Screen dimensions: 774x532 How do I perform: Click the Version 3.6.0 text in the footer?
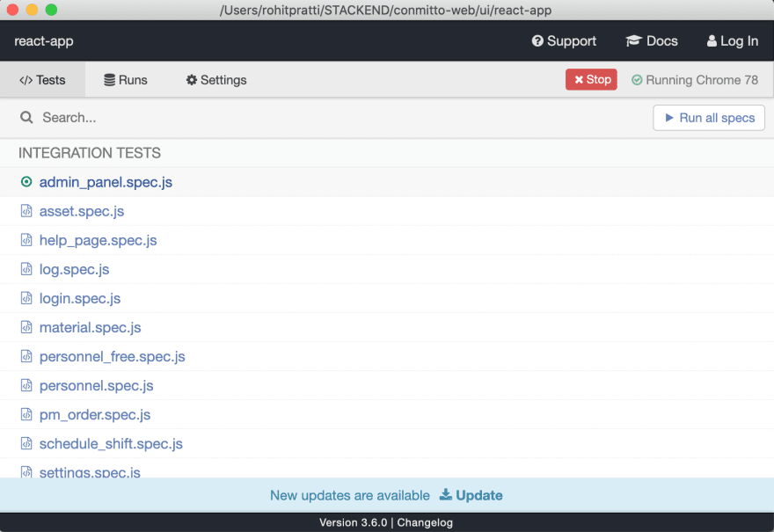[353, 522]
